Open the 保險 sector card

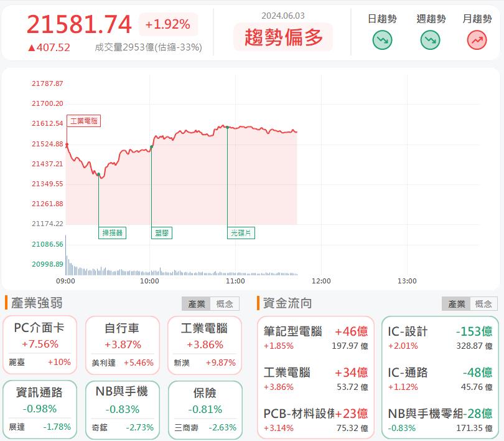pos(205,402)
